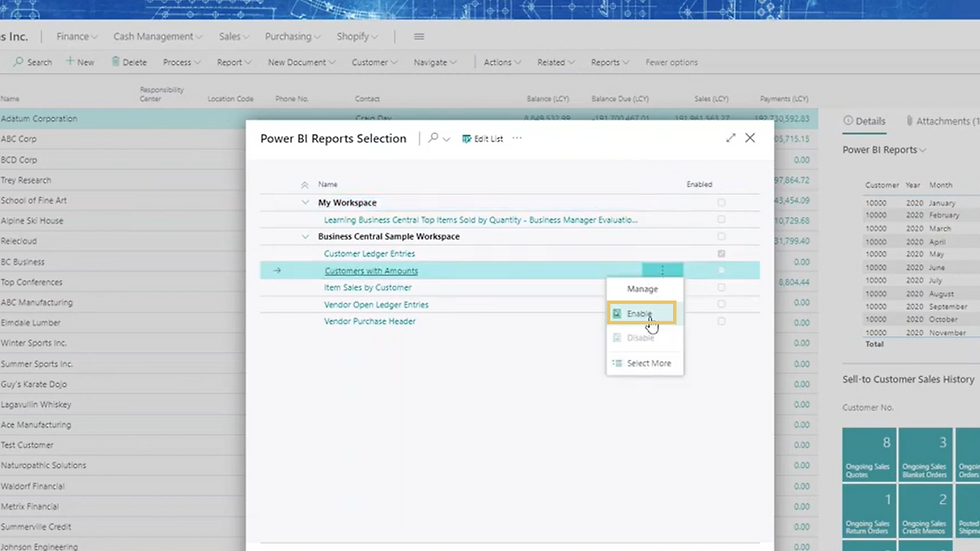Screen dimensions: 980x551
Task: Open the Sales dropdown menu
Action: point(234,36)
